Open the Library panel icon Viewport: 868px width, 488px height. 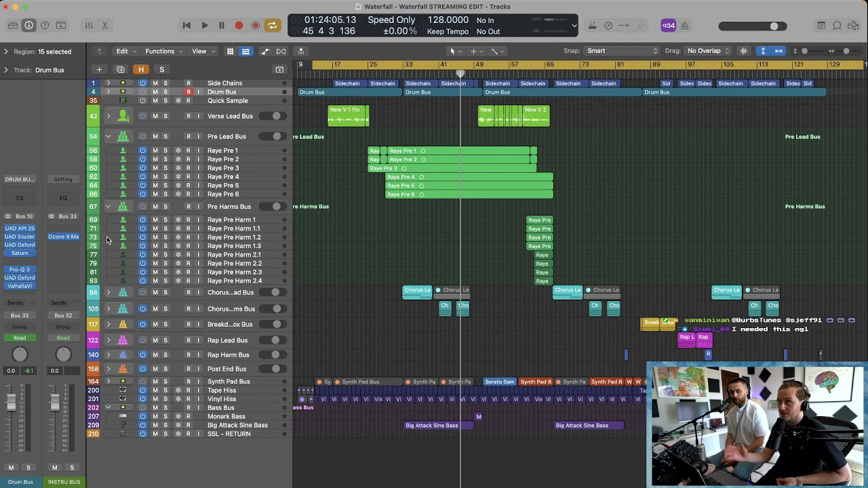click(13, 25)
